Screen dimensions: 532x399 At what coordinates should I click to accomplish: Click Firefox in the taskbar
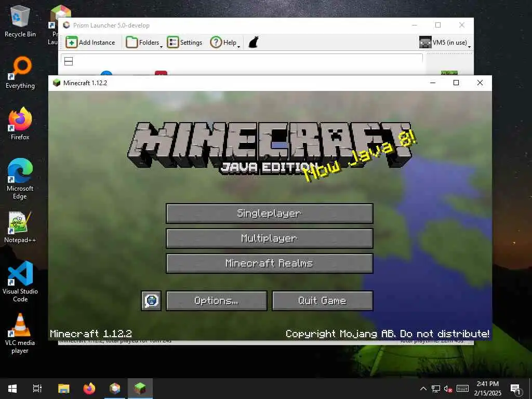click(x=89, y=389)
